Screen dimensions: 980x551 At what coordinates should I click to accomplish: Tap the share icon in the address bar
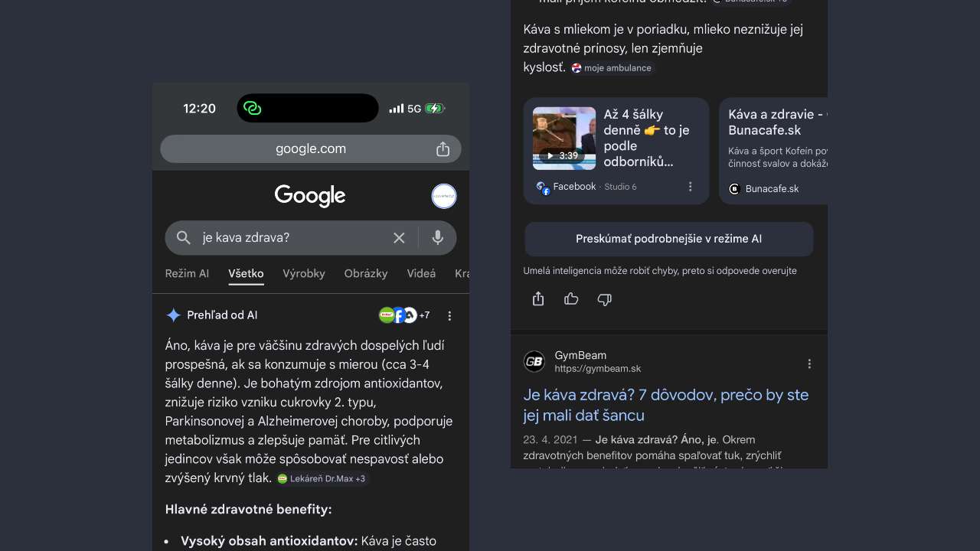point(443,148)
